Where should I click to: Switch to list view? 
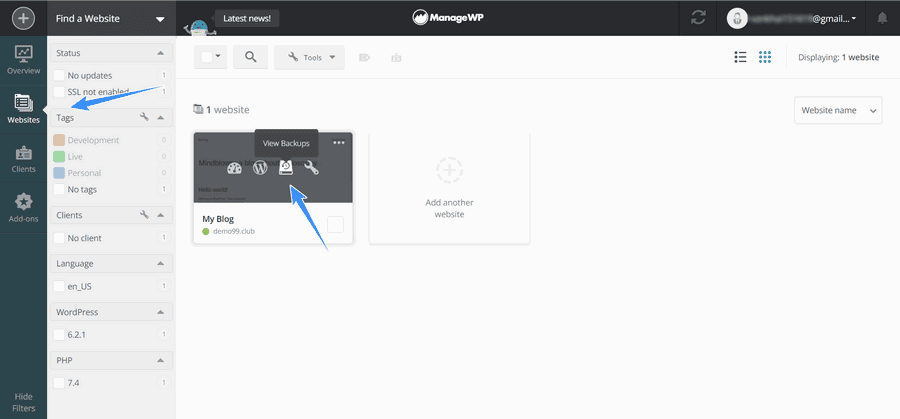pos(740,57)
